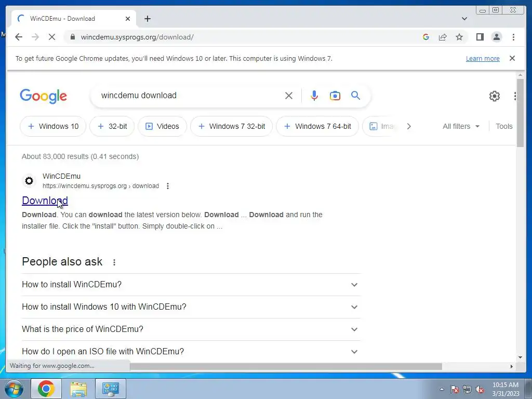Screen dimensions: 532x399
Task: Click the muted volume tray icon
Action: click(480, 389)
